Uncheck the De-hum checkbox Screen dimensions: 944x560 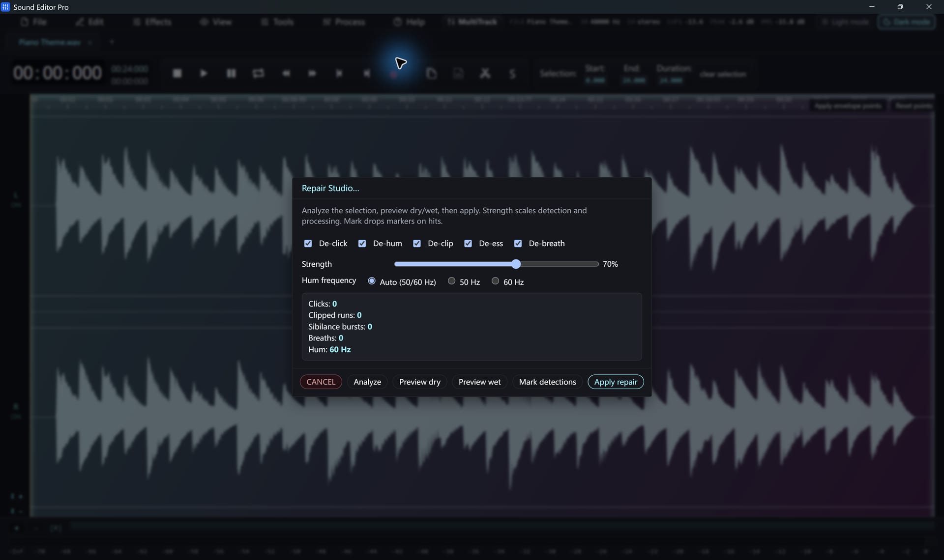tap(362, 244)
